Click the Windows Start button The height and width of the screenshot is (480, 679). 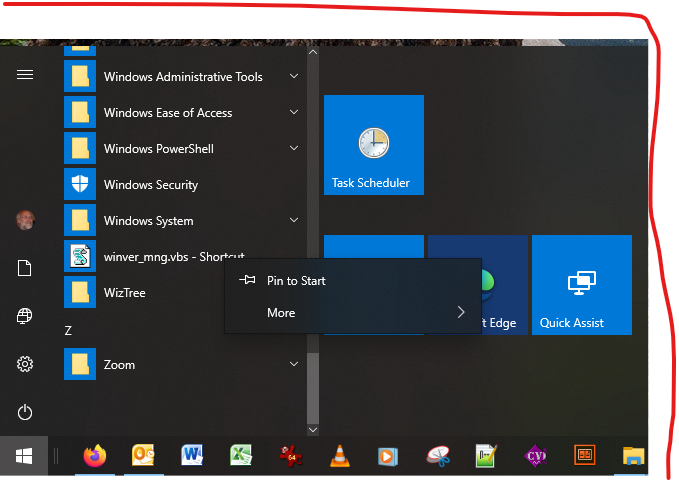click(24, 456)
